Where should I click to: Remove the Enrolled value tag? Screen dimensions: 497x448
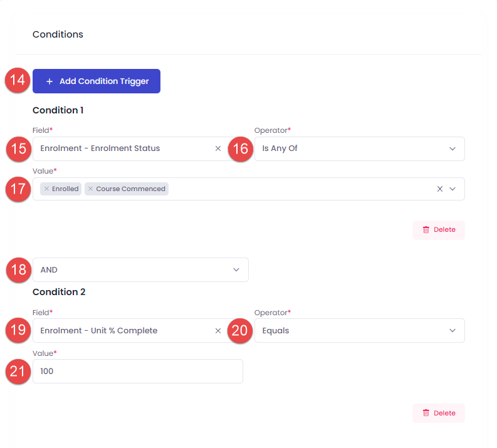pos(46,189)
